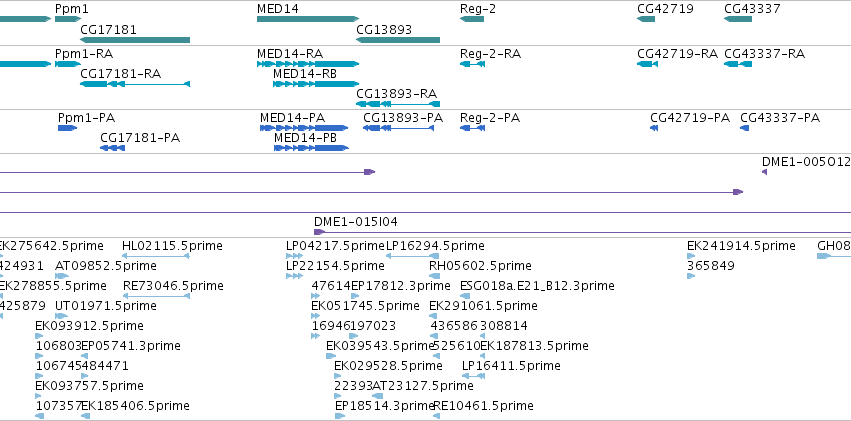Select the HL02115.5prime EST feature
This screenshot has height=421, width=851.
coord(156,256)
